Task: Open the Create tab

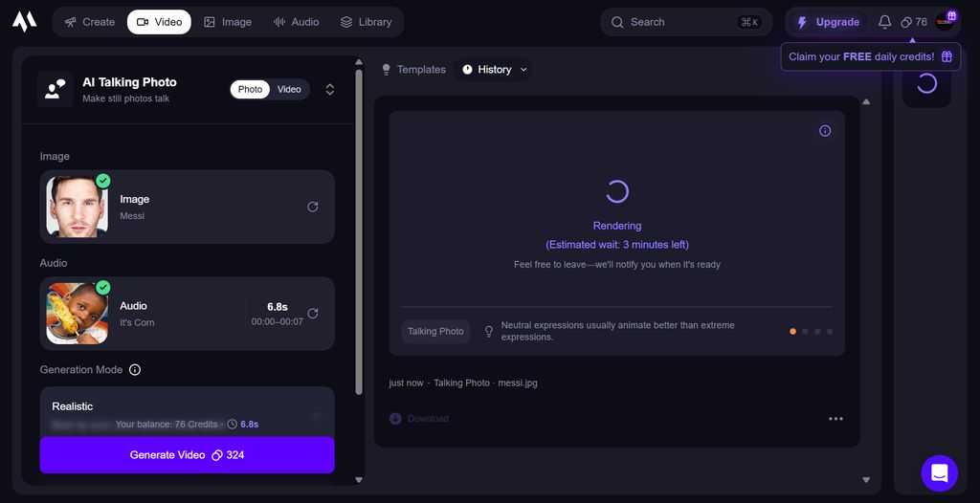Action: pyautogui.click(x=89, y=22)
